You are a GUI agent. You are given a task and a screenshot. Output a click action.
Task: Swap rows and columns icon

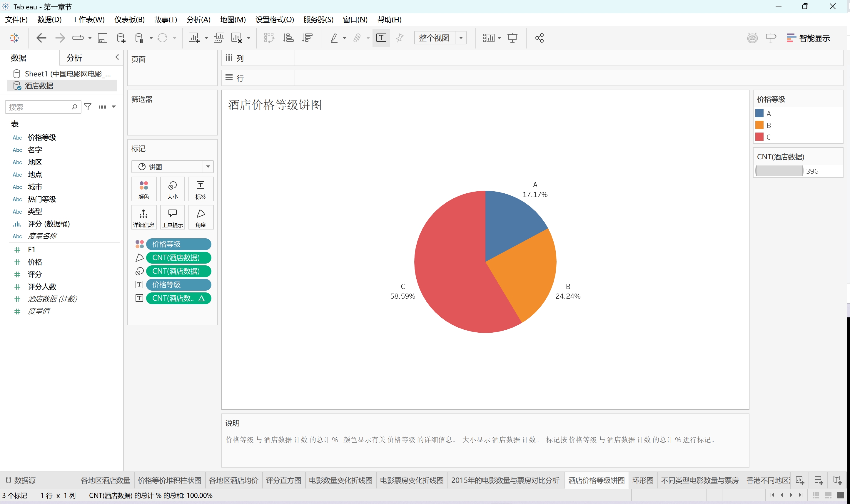pyautogui.click(x=269, y=38)
